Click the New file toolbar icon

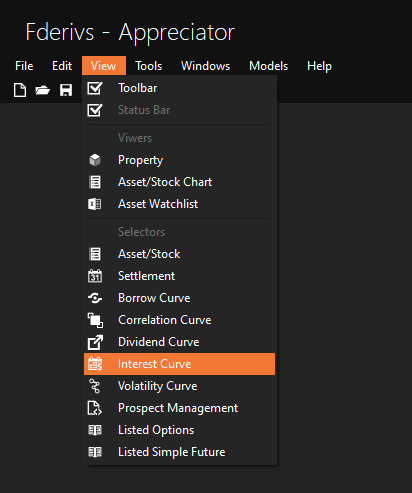pos(20,90)
